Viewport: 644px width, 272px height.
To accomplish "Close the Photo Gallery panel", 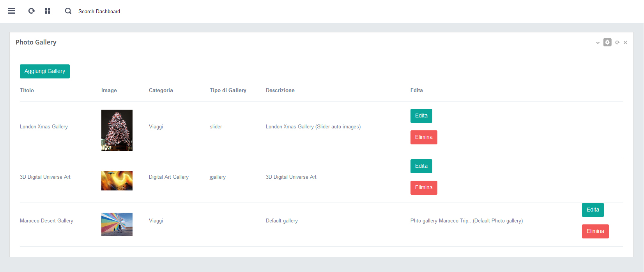I will pyautogui.click(x=625, y=43).
